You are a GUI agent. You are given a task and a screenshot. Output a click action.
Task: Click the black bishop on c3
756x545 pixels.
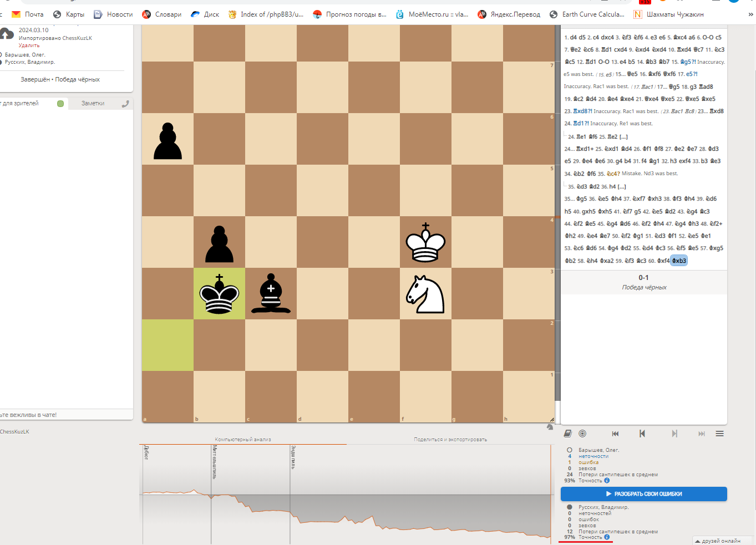(x=271, y=294)
